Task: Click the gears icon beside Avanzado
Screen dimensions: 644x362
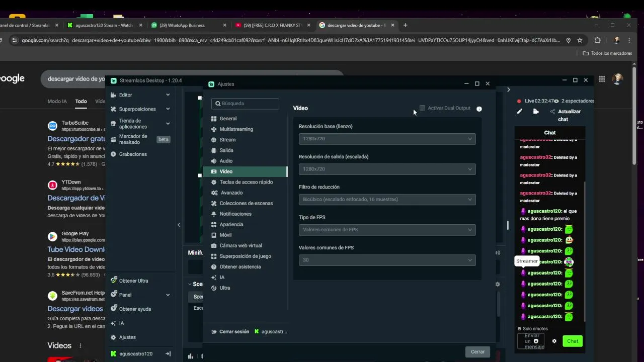Action: [214, 193]
